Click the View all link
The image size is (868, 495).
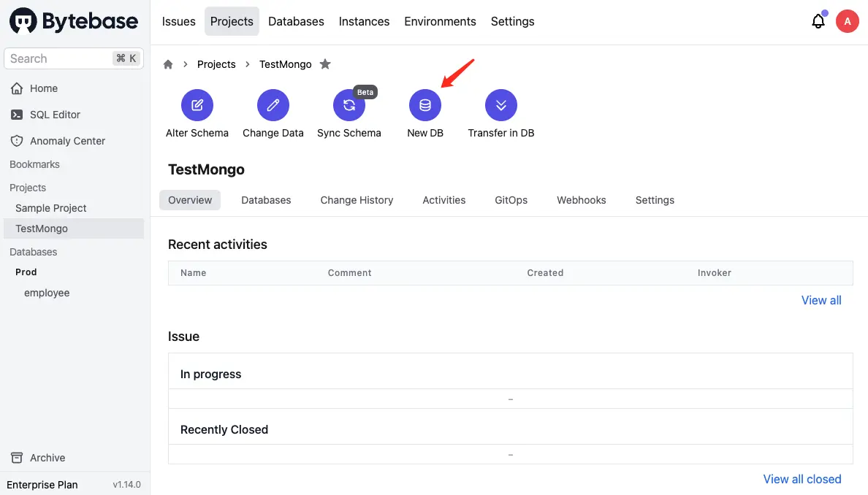[821, 300]
